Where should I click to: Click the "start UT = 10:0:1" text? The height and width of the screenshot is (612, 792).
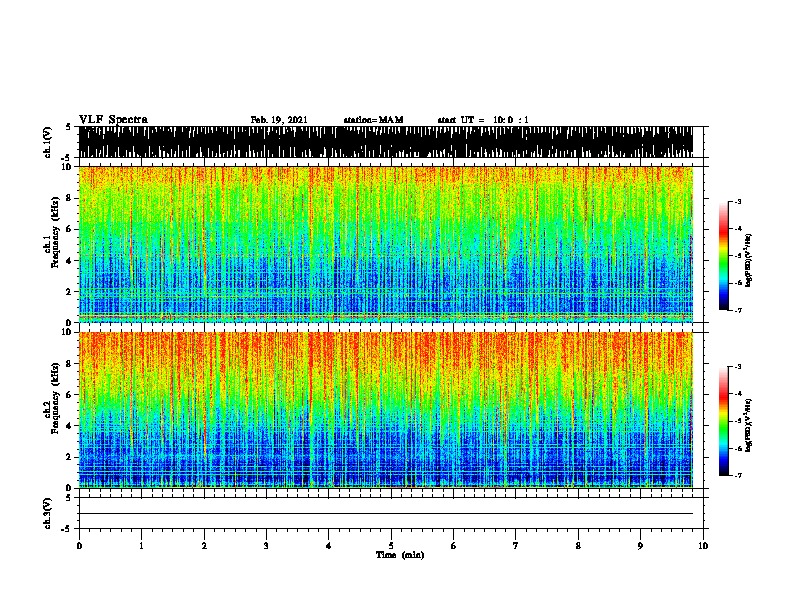pyautogui.click(x=483, y=120)
